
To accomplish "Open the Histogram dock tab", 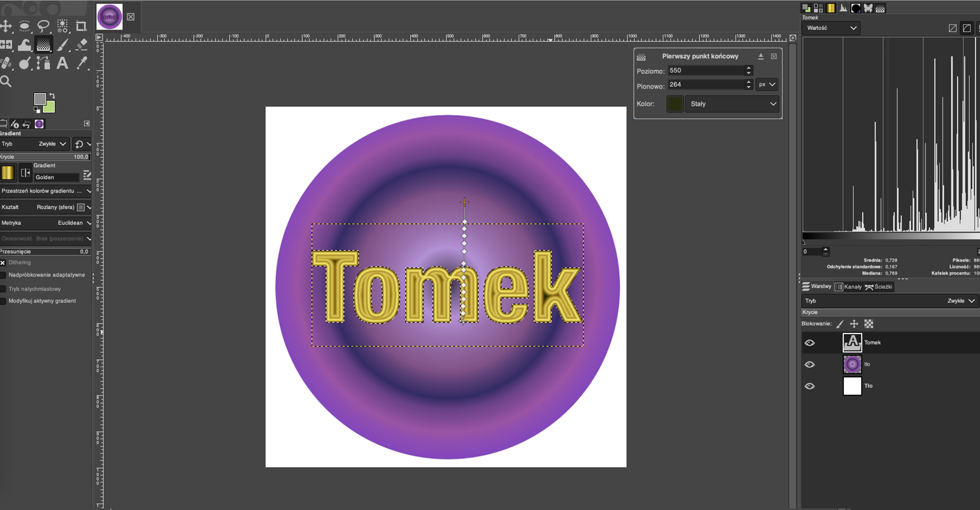I will pos(843,8).
